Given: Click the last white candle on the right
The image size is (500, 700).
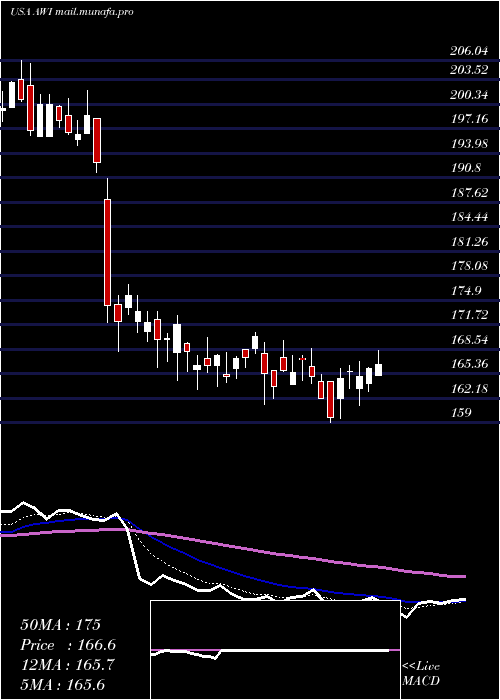Looking at the screenshot, I should point(378,370).
